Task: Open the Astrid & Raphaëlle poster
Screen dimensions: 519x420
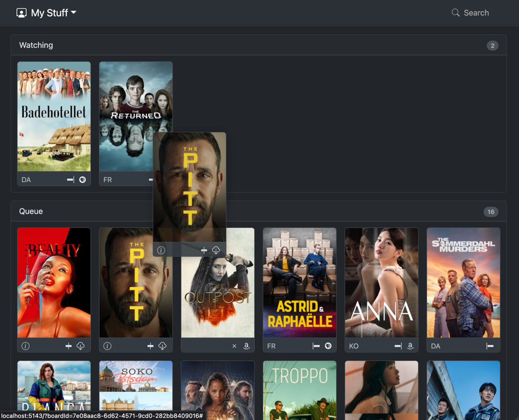Action: pyautogui.click(x=299, y=283)
